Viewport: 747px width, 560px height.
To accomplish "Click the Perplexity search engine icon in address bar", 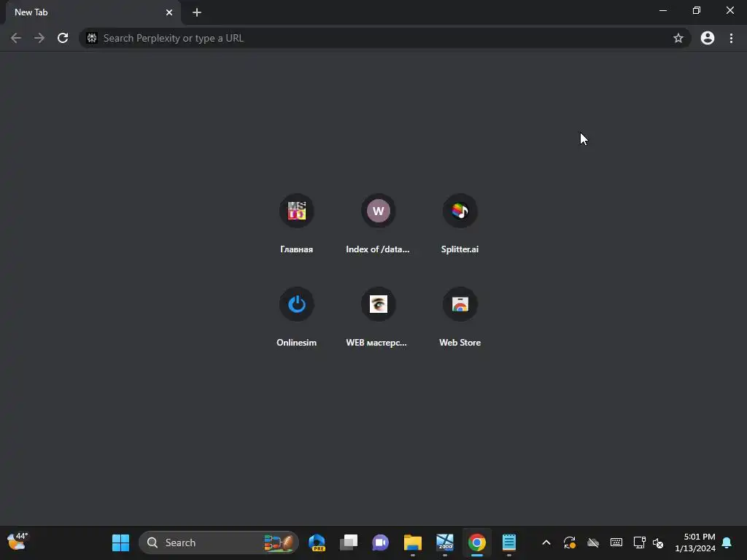I will (92, 38).
